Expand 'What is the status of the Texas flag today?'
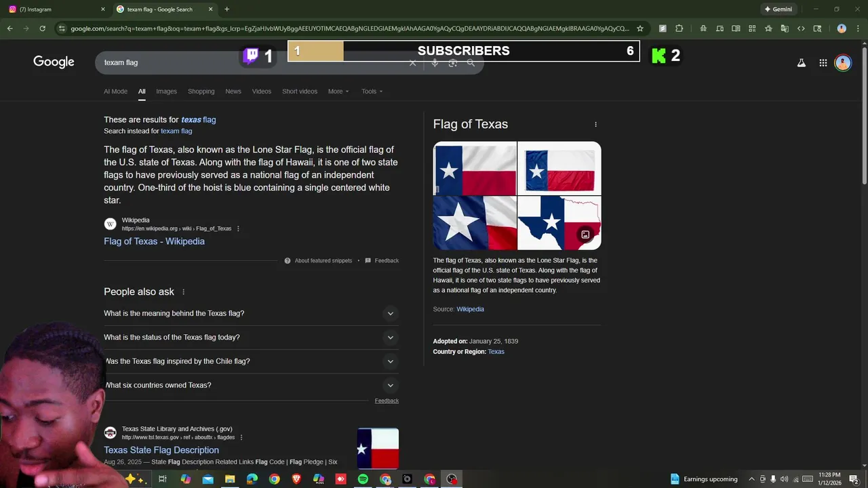Screen dimensions: 868x488 tap(251, 338)
